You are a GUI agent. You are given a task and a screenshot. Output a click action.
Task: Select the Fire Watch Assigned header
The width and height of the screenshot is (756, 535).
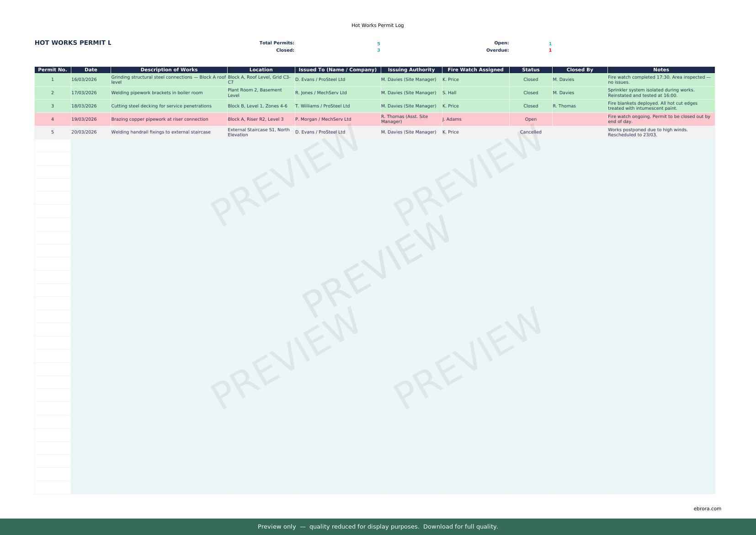(x=475, y=70)
